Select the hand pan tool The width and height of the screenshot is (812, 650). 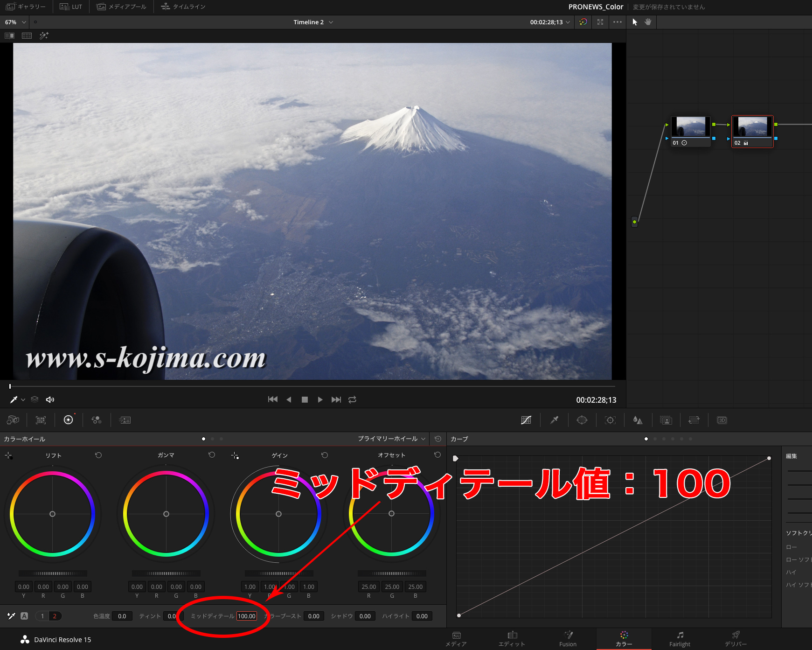(x=648, y=22)
